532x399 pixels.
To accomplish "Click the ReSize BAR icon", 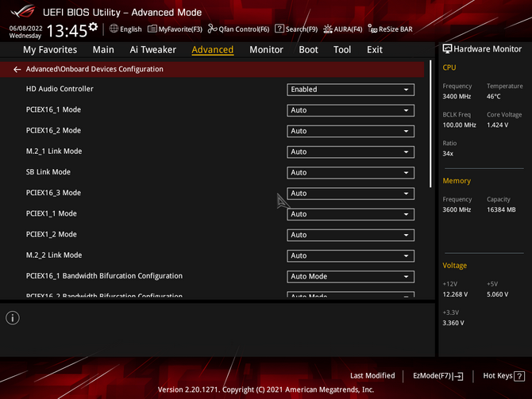I will click(x=372, y=29).
